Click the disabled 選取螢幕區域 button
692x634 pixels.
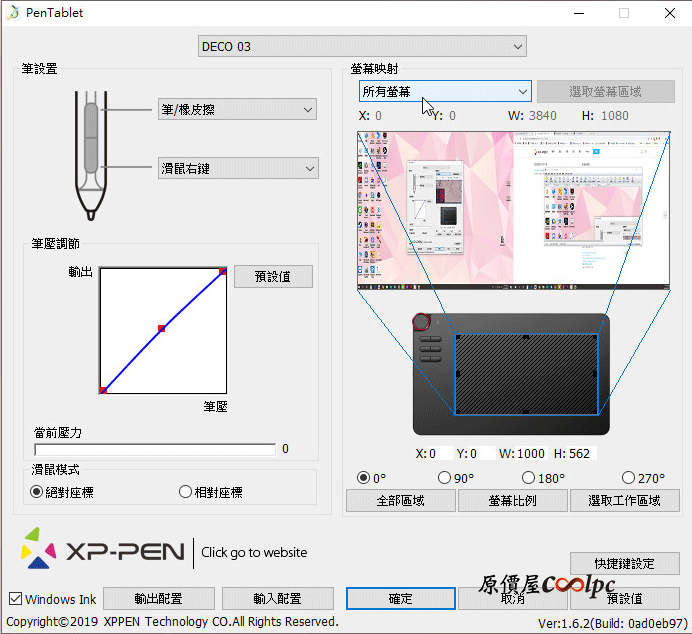coord(606,91)
